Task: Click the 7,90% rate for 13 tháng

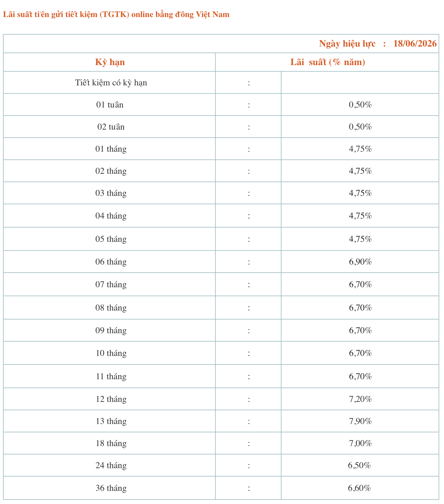Action: click(360, 421)
